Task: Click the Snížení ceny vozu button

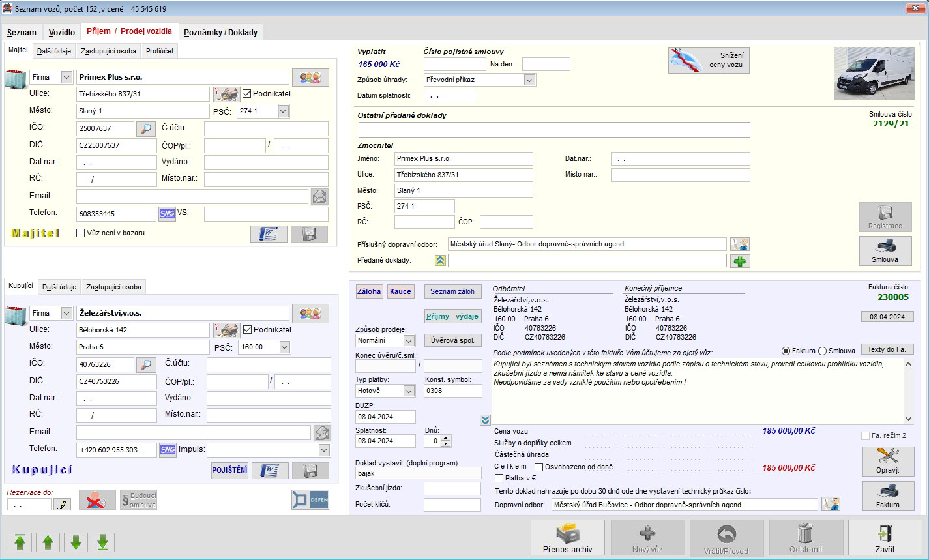Action: [708, 61]
